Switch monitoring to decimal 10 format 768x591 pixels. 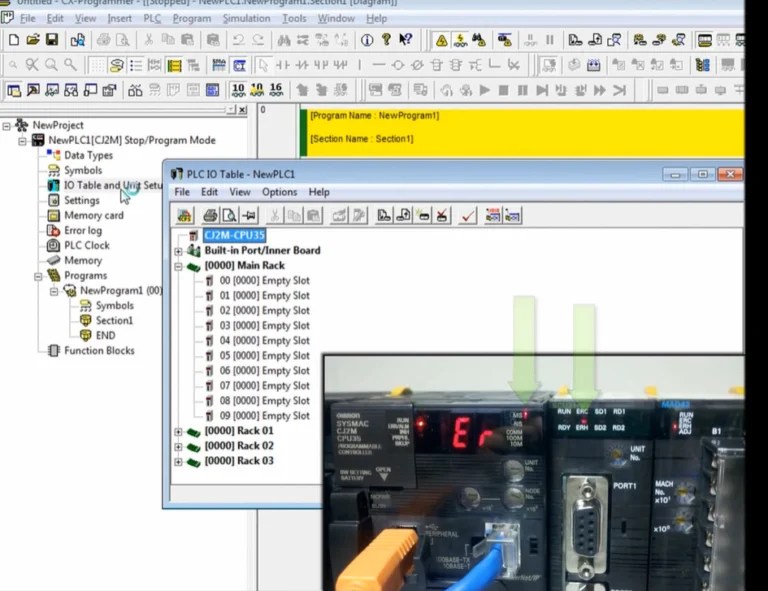tap(238, 90)
